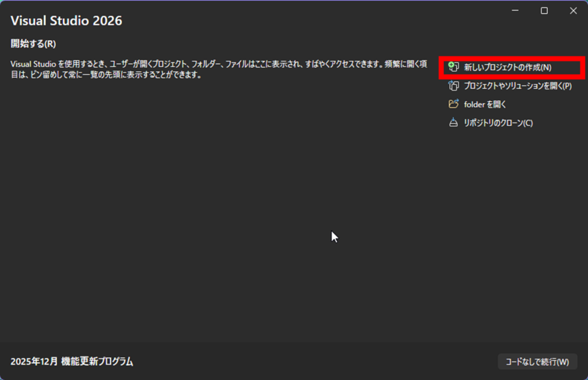Maximize the Visual Studio 2026 window
The image size is (588, 380).
coord(543,10)
